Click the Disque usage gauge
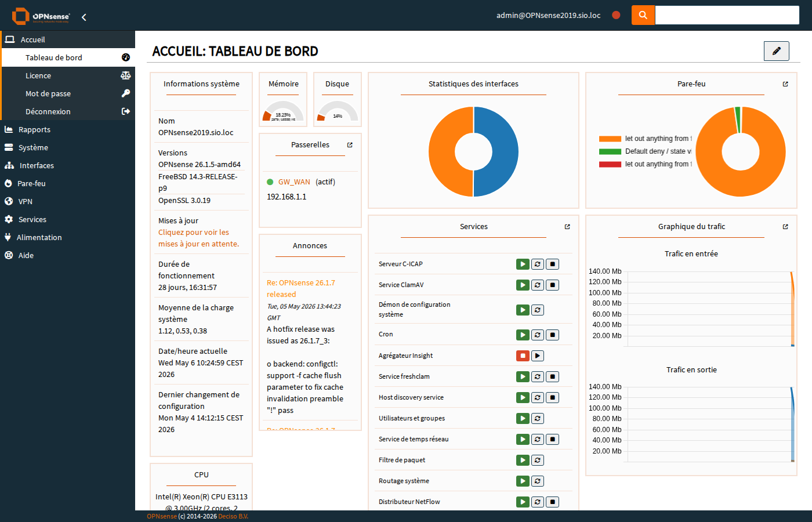Viewport: 812px width, 522px height. 338,111
